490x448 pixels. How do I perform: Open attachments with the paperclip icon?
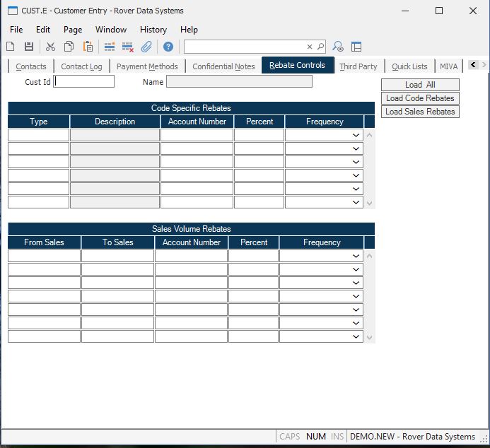pyautogui.click(x=146, y=47)
